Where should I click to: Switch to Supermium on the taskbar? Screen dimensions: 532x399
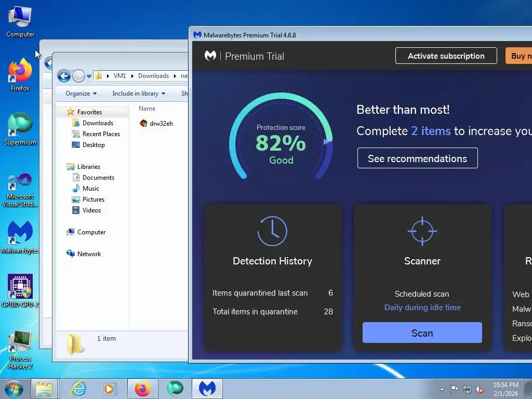coord(175,389)
